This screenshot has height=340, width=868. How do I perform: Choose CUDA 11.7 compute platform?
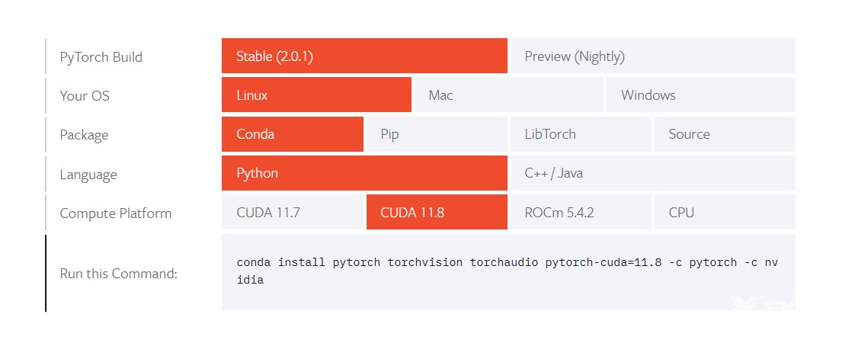[x=292, y=213]
